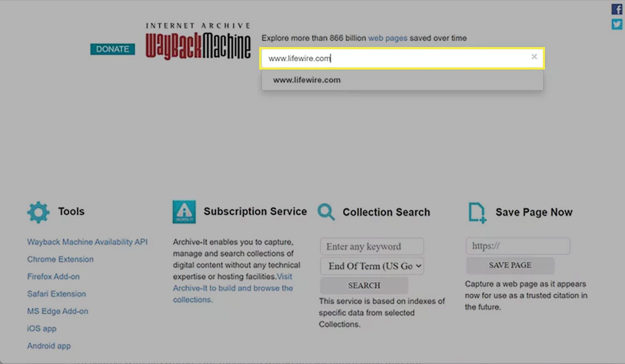Open the End Of Term collection dropdown
625x364 pixels.
372,266
